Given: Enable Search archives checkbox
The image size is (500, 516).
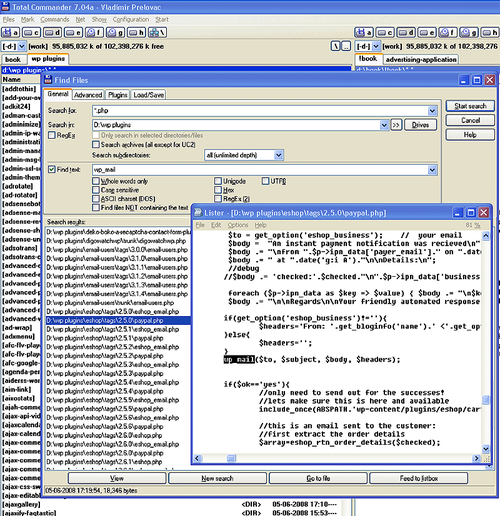Looking at the screenshot, I should (96, 144).
